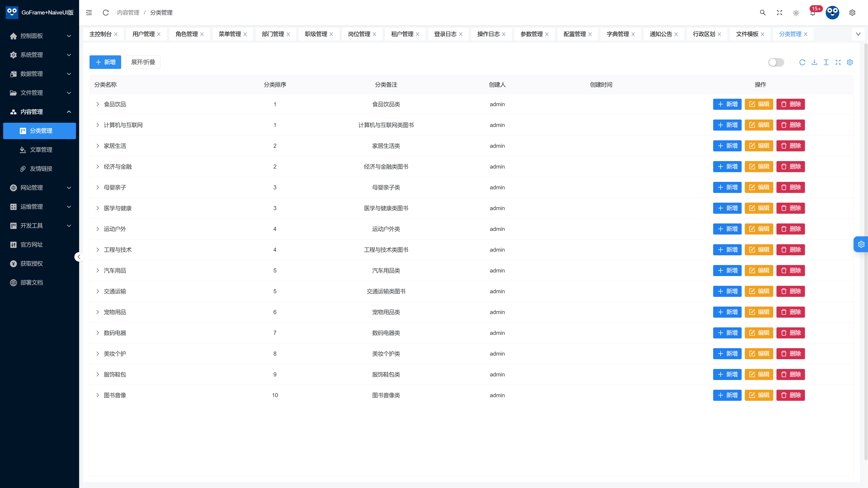Edit the 家居生活 row
Image resolution: width=868 pixels, height=488 pixels.
(x=759, y=145)
